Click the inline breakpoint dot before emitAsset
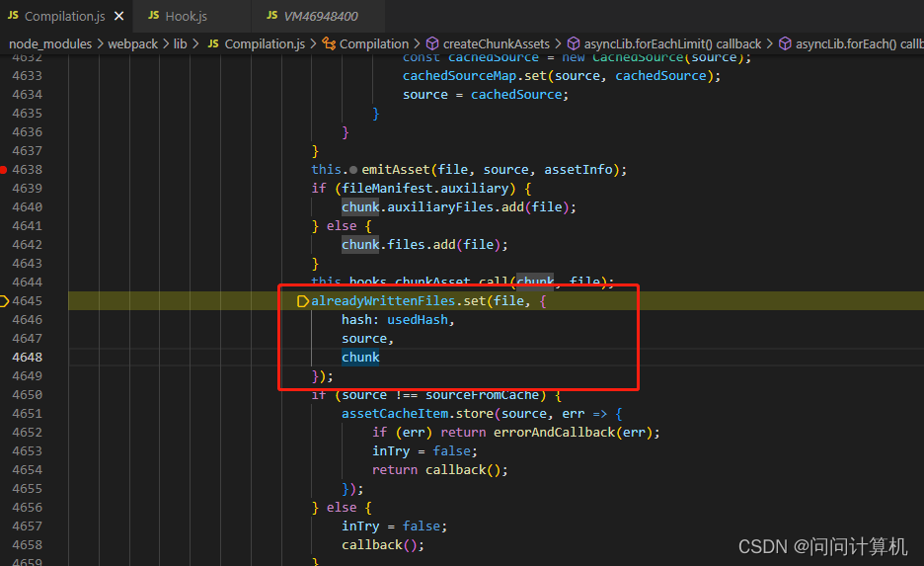The image size is (924, 566). point(353,170)
